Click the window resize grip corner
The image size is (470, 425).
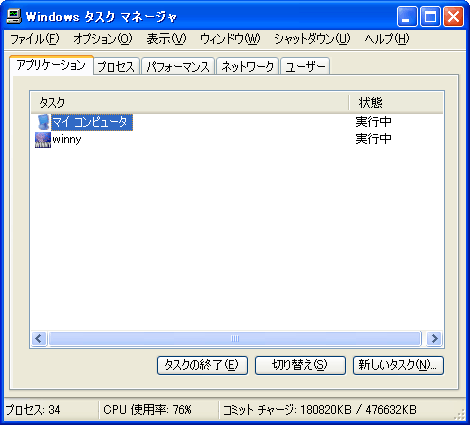[460, 415]
